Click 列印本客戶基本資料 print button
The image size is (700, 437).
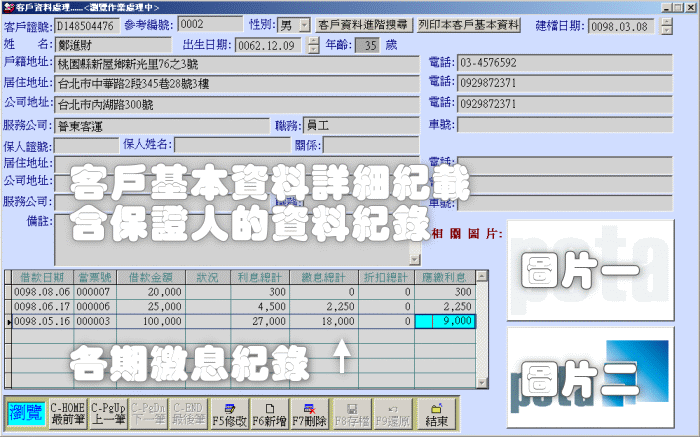click(x=469, y=25)
